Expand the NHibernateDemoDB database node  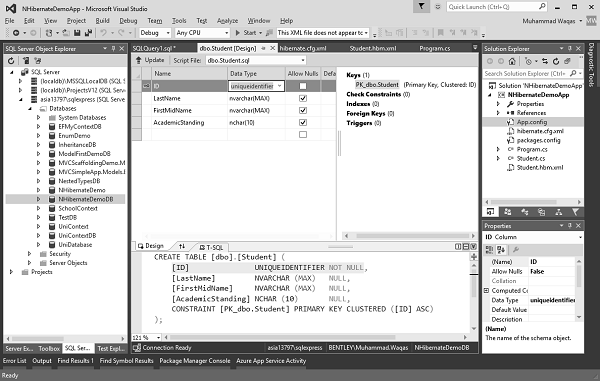pyautogui.click(x=38, y=199)
